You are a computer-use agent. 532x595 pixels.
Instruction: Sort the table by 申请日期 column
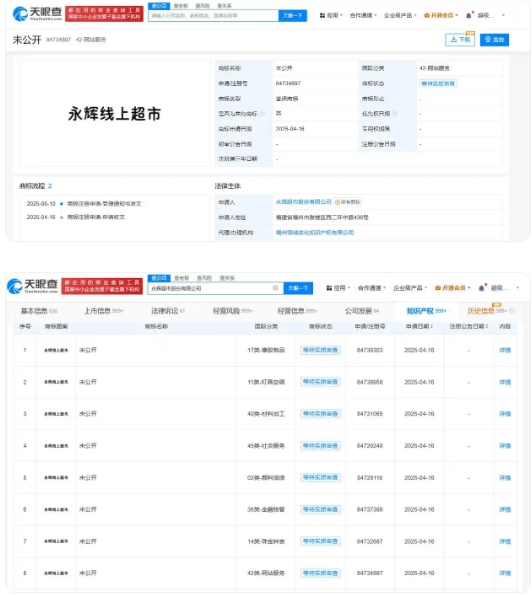point(419,326)
